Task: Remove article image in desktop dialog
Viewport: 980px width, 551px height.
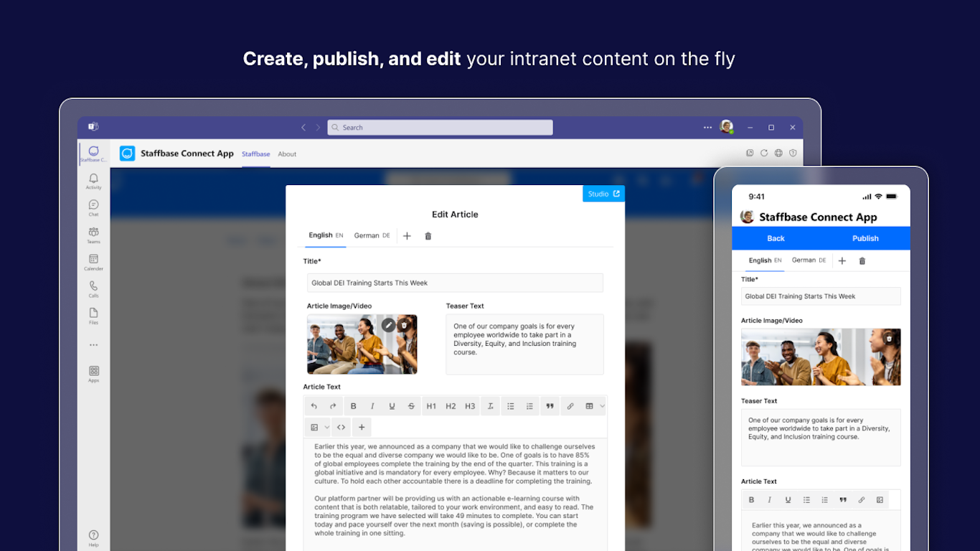Action: [x=404, y=324]
